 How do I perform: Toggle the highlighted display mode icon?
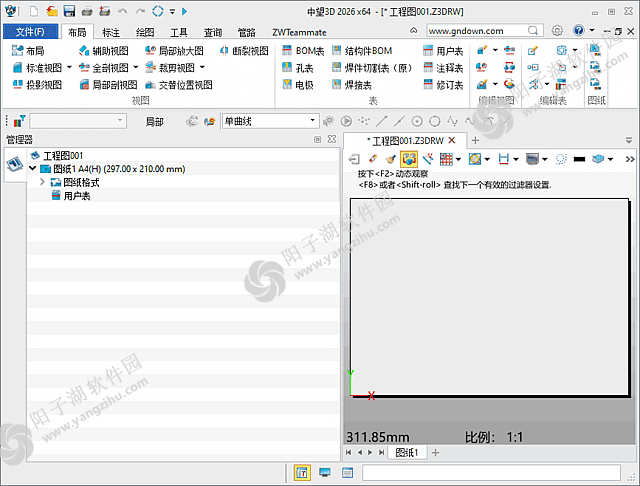tap(409, 159)
